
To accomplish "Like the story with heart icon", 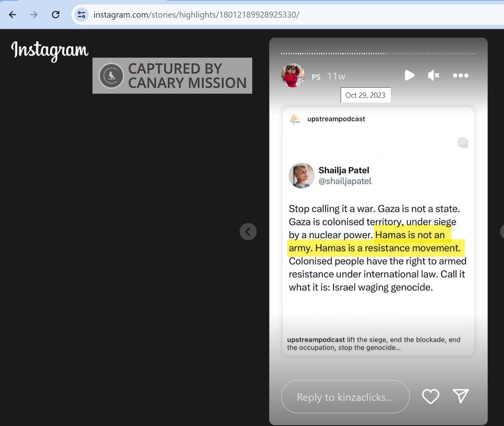I will click(431, 396).
